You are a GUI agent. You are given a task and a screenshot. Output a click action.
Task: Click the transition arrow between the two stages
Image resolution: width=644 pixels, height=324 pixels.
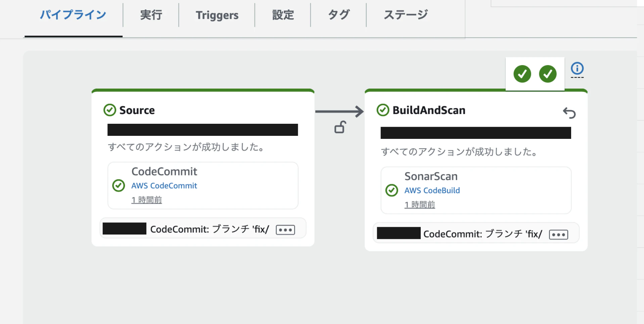coord(339,111)
